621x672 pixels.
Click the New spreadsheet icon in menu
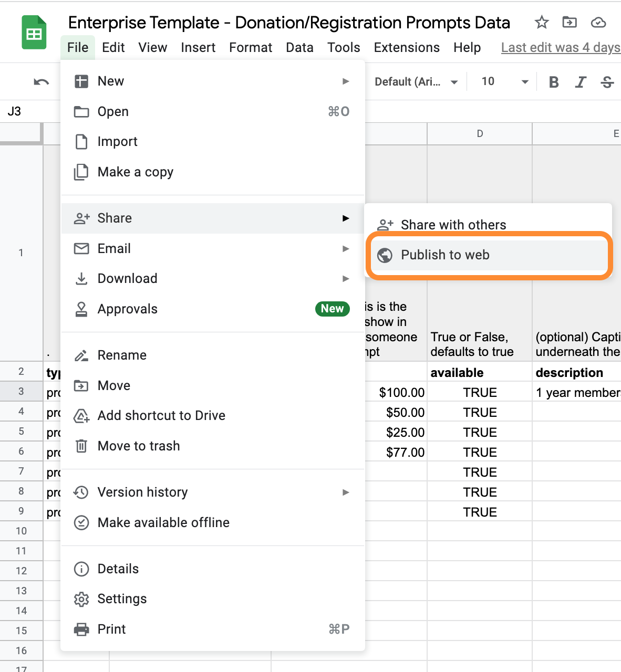81,81
